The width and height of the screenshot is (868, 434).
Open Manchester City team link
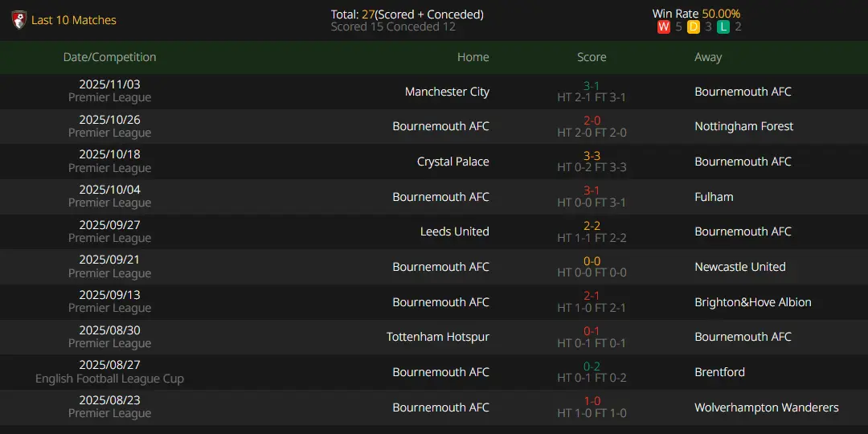(x=447, y=92)
